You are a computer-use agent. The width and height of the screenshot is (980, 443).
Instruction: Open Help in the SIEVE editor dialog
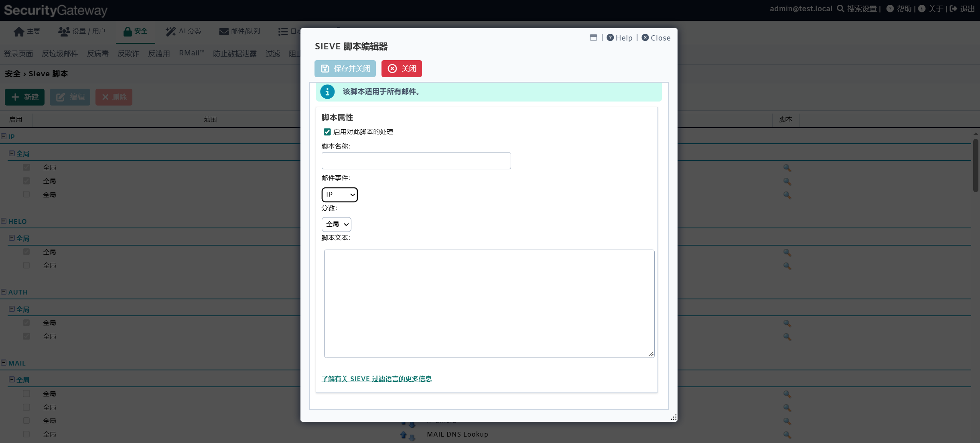(x=619, y=38)
